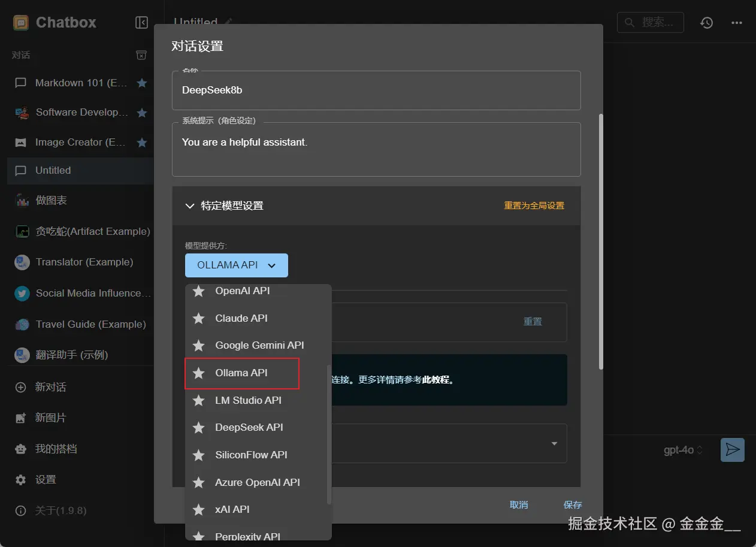Select OpenAI API from the list
Viewport: 756px width, 547px height.
pyautogui.click(x=258, y=291)
